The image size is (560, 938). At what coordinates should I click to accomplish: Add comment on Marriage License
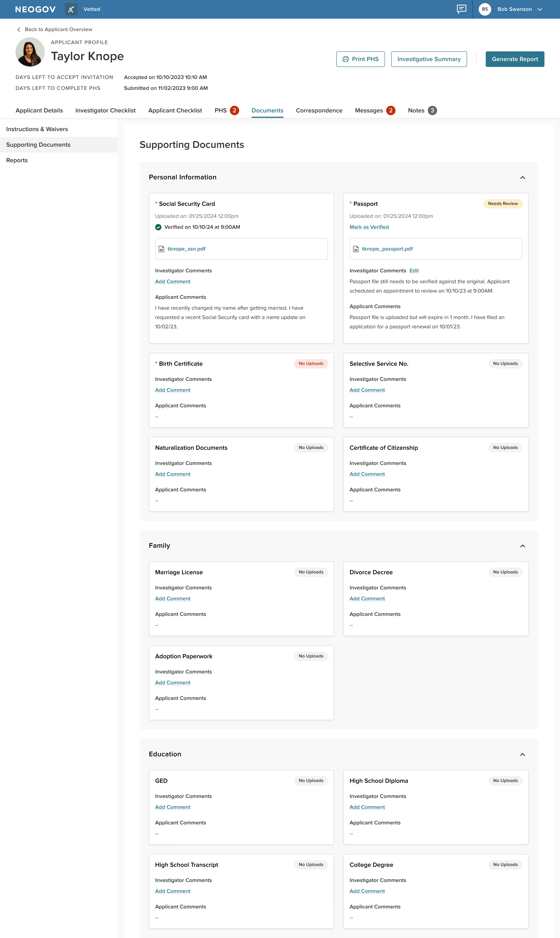coord(173,599)
